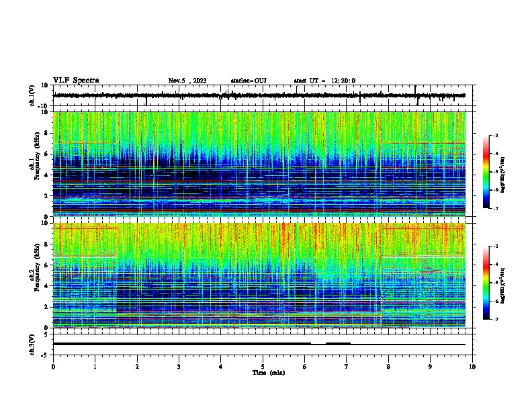
Task: Click the "5" tick of ch.3 voltage axis
Action: [46, 334]
